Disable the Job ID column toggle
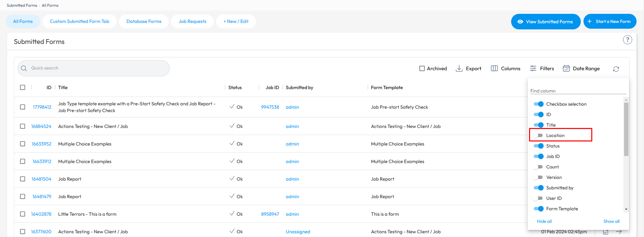This screenshot has height=237, width=644. [539, 156]
